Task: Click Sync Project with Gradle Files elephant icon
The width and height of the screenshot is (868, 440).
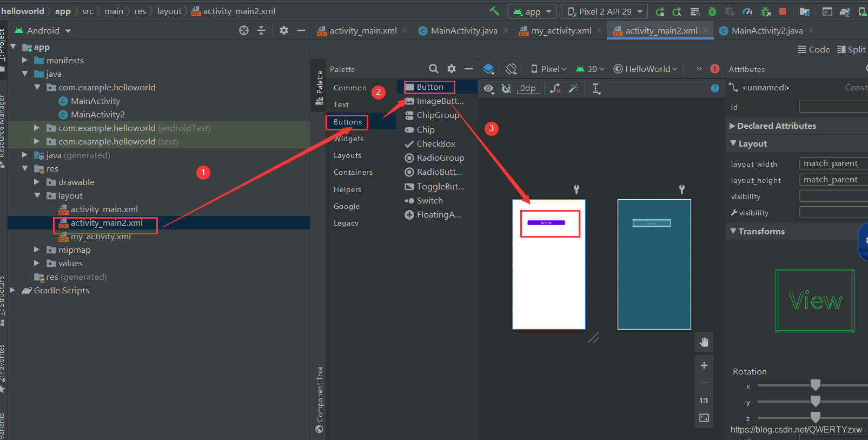Action: 845,11
